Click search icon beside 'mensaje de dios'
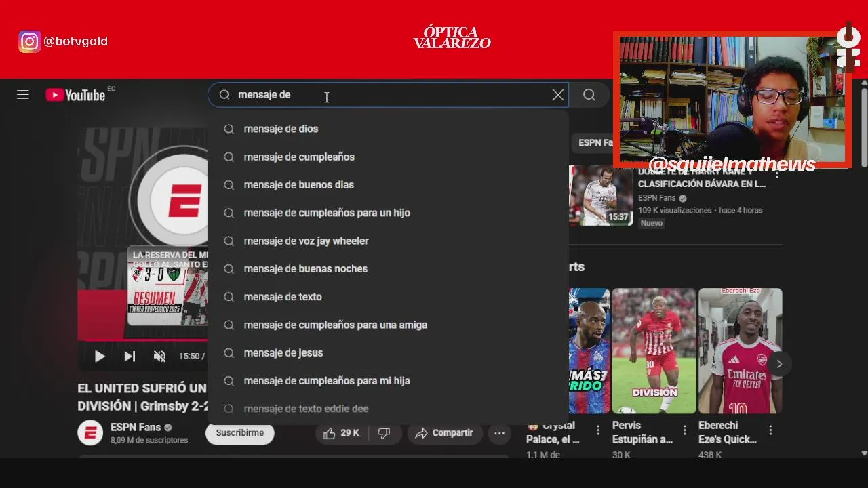Screen dimensions: 868x488 (229, 129)
